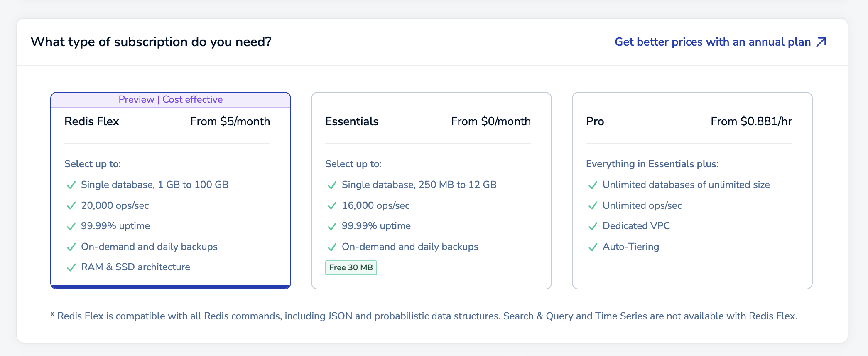The image size is (868, 356).
Task: Click the Redis Flex 99.99% uptime text
Action: point(115,226)
